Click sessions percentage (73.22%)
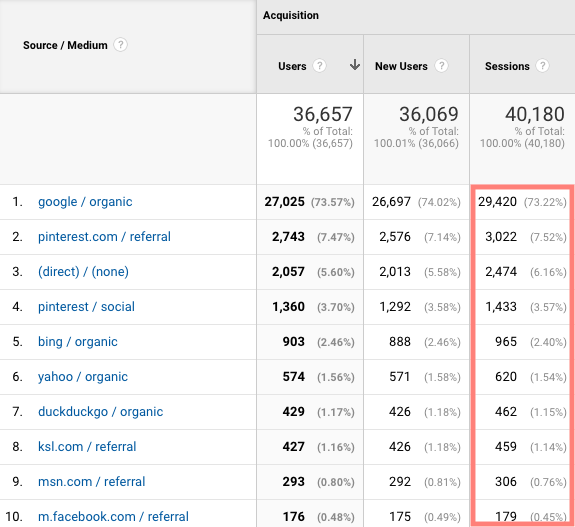This screenshot has width=575, height=527. (x=545, y=202)
